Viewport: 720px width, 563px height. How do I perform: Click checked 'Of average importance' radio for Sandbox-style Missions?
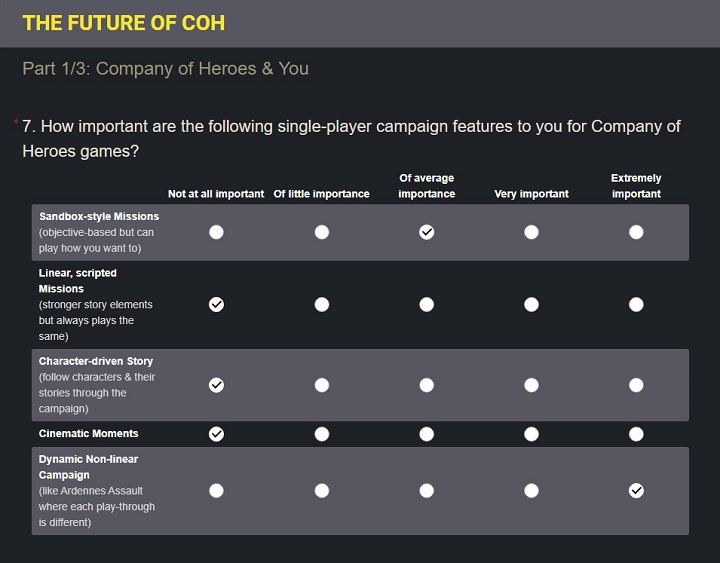[427, 232]
